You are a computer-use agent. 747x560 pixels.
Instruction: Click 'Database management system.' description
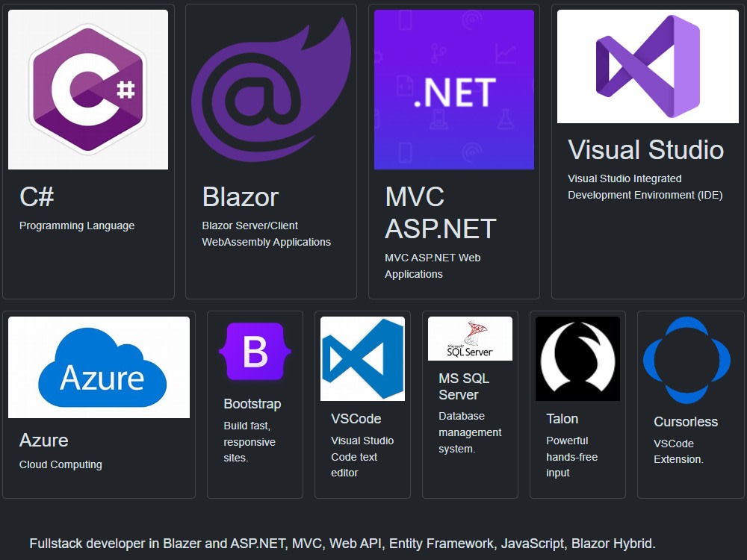point(470,432)
